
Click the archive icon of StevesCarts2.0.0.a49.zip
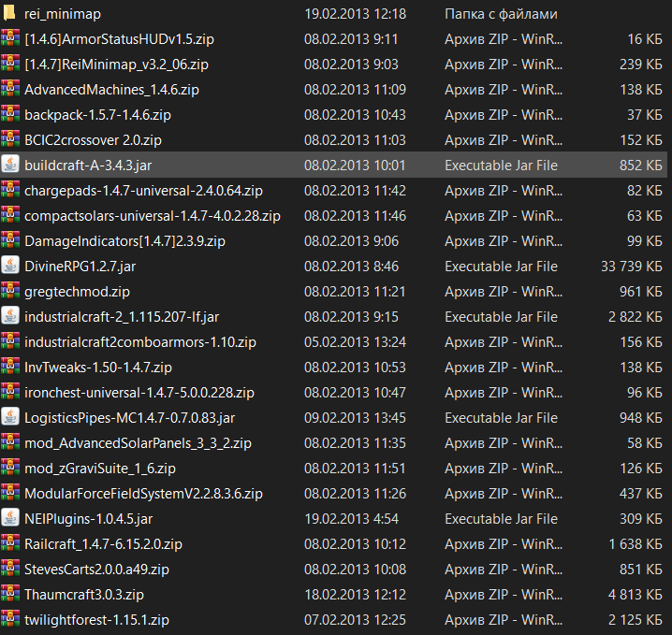[10, 569]
